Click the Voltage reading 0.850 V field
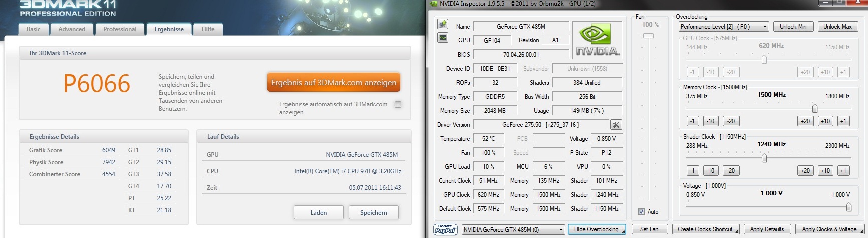 (606, 139)
